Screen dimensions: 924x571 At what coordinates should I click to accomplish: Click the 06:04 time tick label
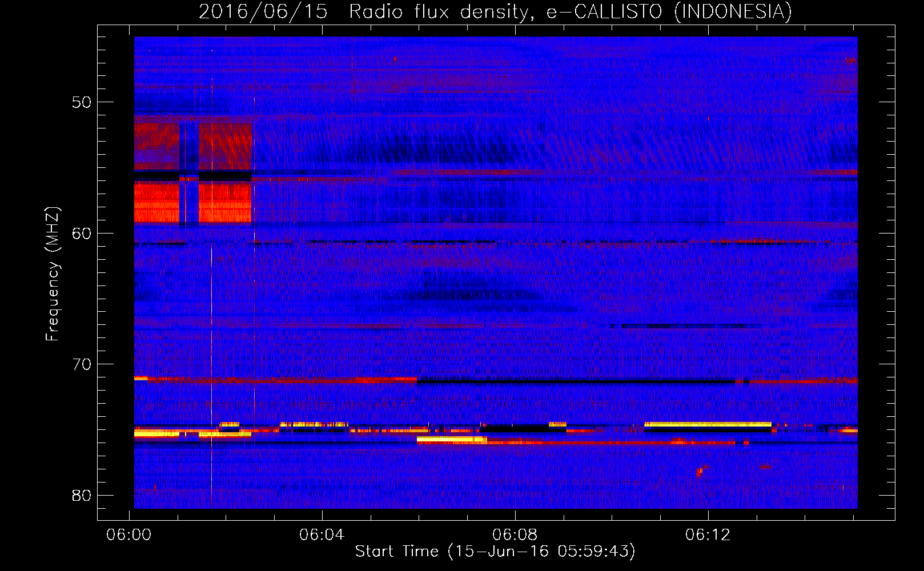[x=322, y=535]
